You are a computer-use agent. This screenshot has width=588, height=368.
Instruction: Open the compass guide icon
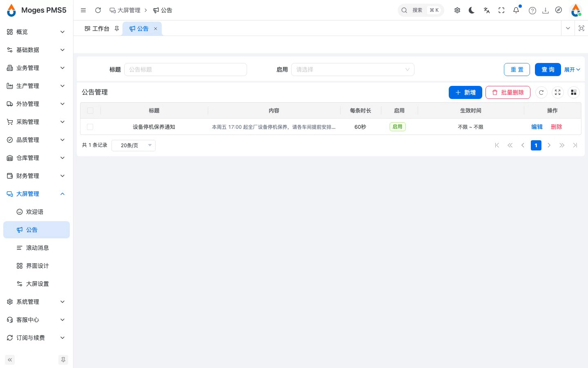pos(559,10)
